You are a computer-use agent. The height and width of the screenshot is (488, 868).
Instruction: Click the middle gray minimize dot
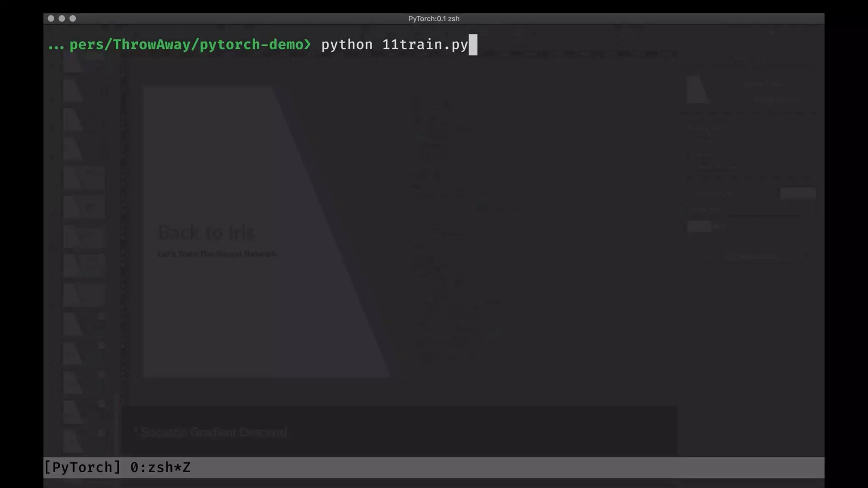tap(62, 19)
